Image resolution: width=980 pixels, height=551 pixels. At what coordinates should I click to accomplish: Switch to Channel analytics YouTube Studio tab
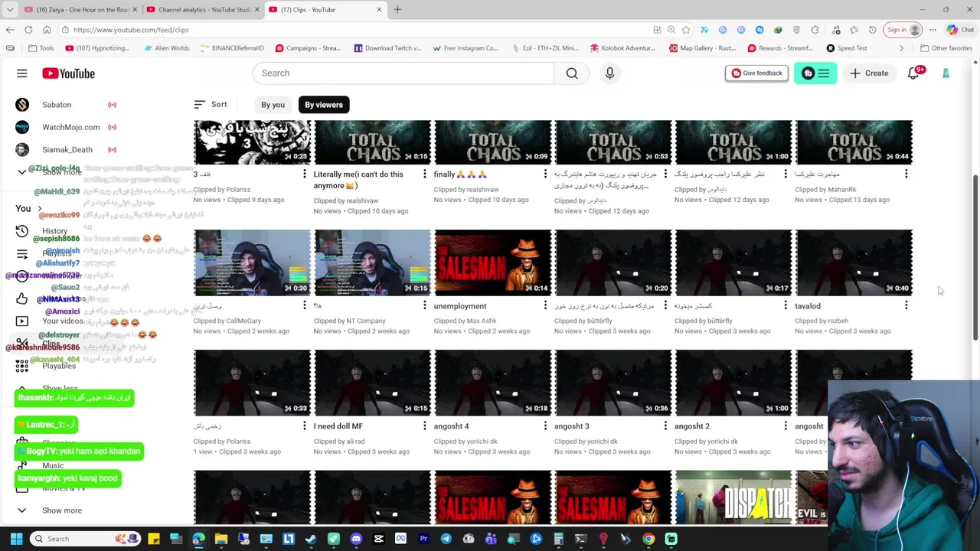point(201,10)
